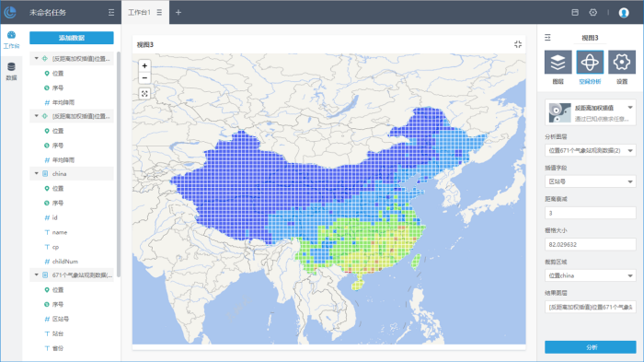The height and width of the screenshot is (362, 644).
Task: Click the 栅格大小 input field
Action: tap(591, 244)
